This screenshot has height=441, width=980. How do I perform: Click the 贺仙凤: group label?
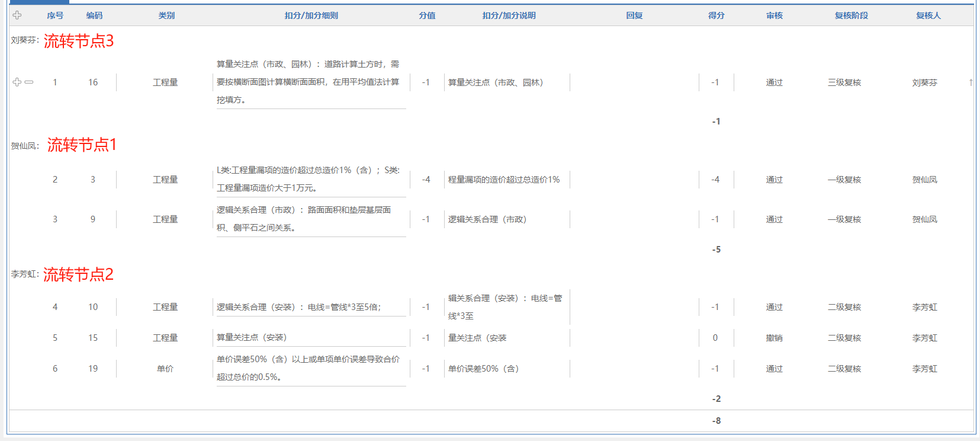pyautogui.click(x=25, y=146)
